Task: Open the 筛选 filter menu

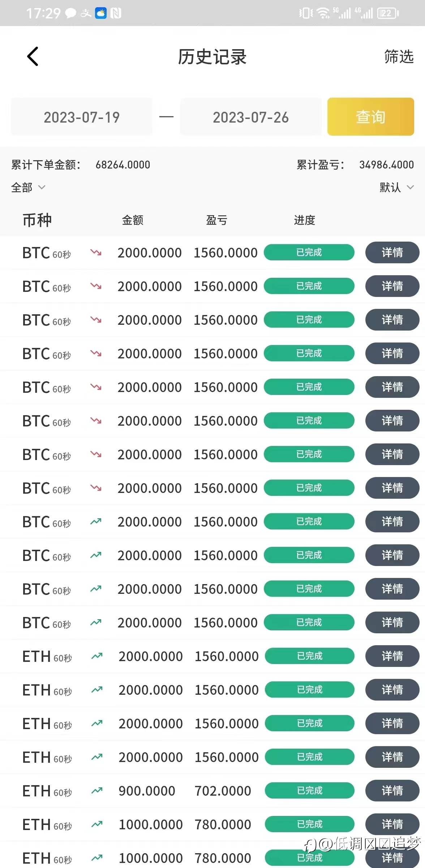Action: click(398, 57)
